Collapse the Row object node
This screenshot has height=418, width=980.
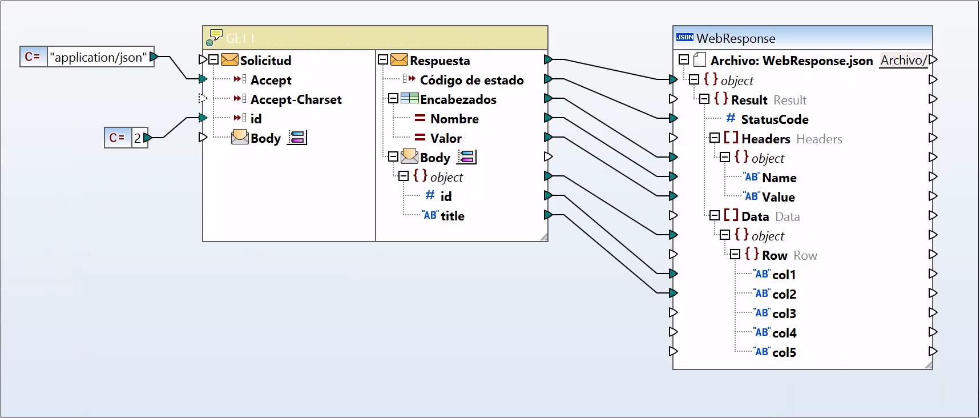[735, 255]
